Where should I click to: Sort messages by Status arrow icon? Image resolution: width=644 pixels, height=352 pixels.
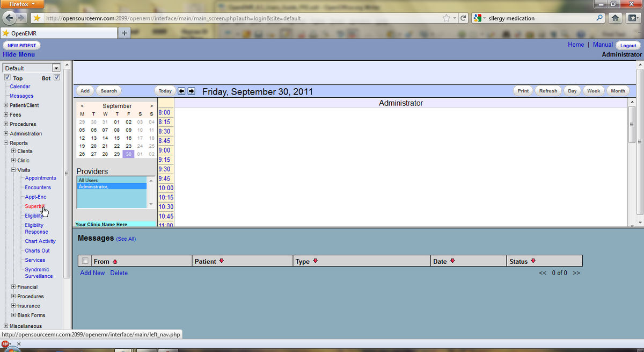[533, 261]
